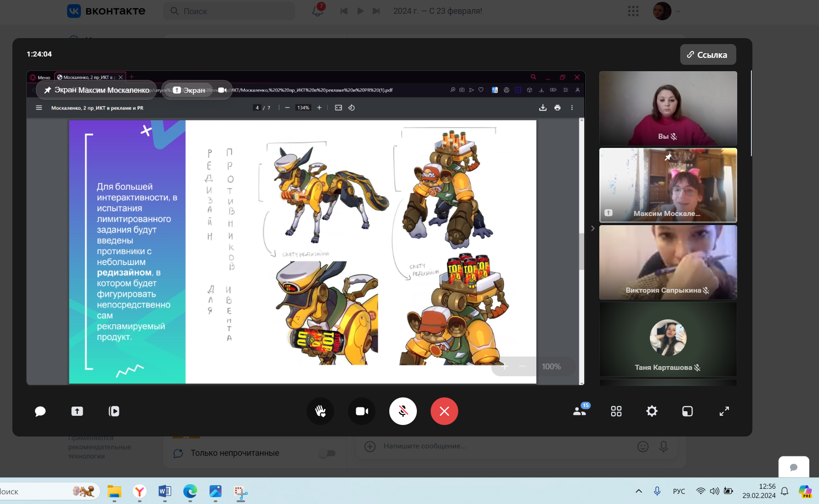Screen dimensions: 819x504
Task: Record a voice message with the microphone icon
Action: tap(664, 446)
